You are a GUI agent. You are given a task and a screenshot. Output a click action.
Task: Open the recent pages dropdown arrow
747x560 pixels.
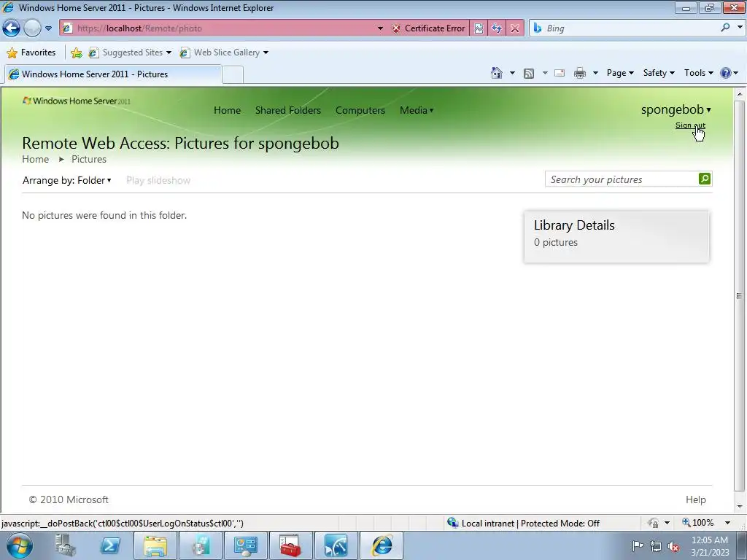coord(48,28)
